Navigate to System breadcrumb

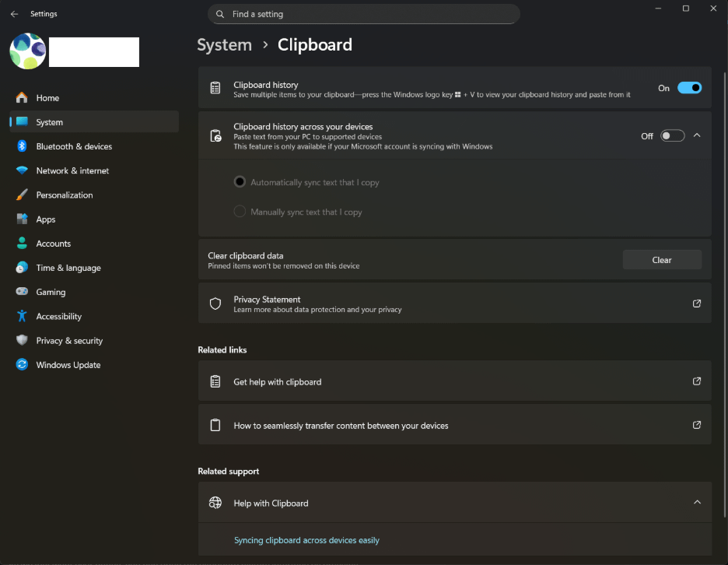click(224, 44)
